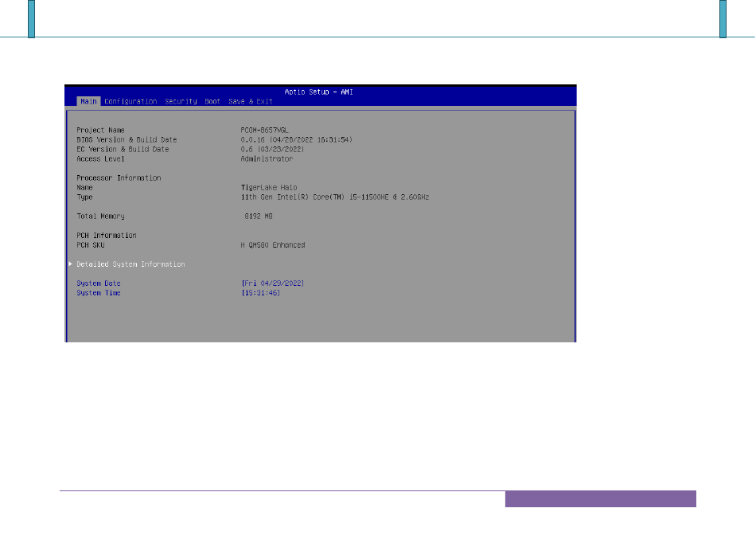Image resolution: width=756 pixels, height=535 pixels.
Task: Click the 11th Gen Intel Core value
Action: pyautogui.click(x=335, y=197)
